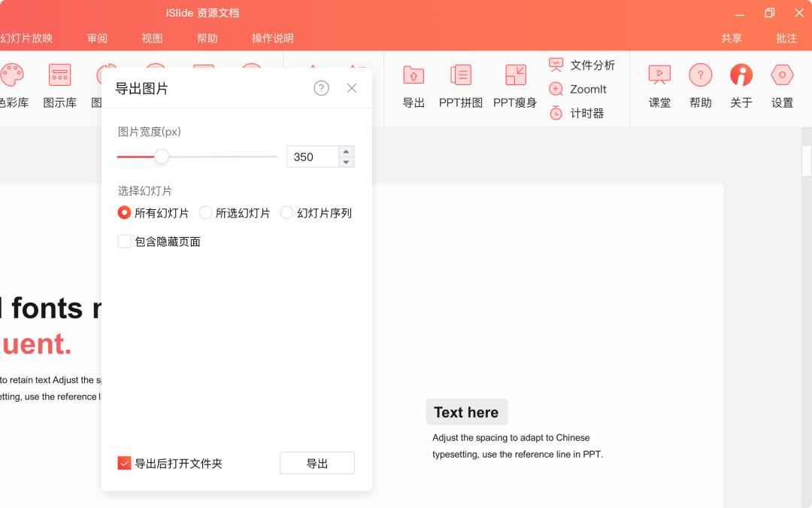812x508 pixels.
Task: Activate the ZoomIt tool
Action: 580,89
